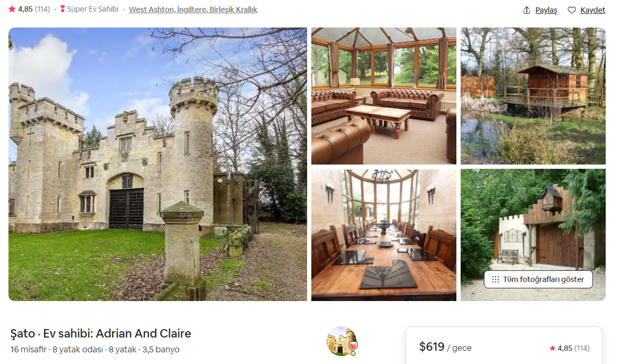620x364 pixels.
Task: View the conservatory leather sofa photo
Action: [383, 96]
